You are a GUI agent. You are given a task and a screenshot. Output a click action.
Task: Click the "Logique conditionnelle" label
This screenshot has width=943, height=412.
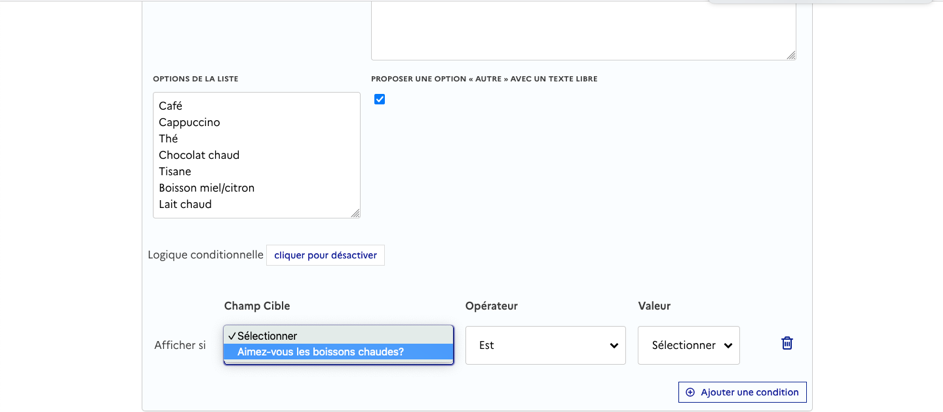coord(205,255)
